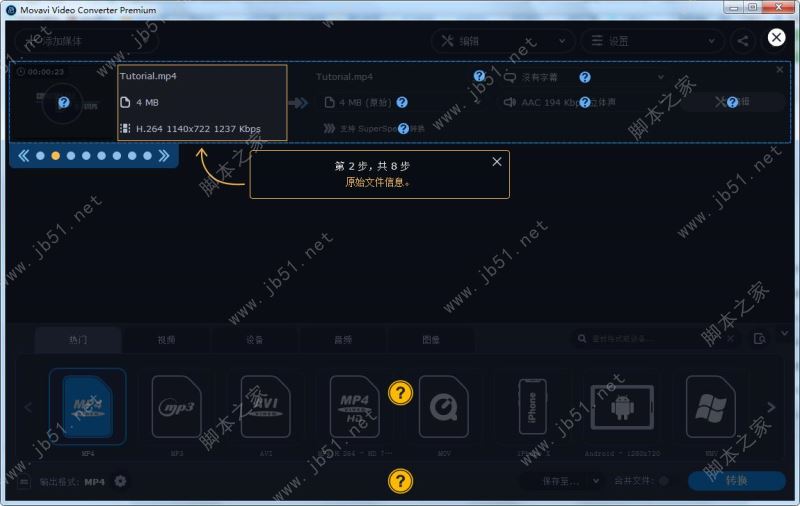Open output format settings gear icon
The height and width of the screenshot is (506, 800).
pyautogui.click(x=120, y=481)
